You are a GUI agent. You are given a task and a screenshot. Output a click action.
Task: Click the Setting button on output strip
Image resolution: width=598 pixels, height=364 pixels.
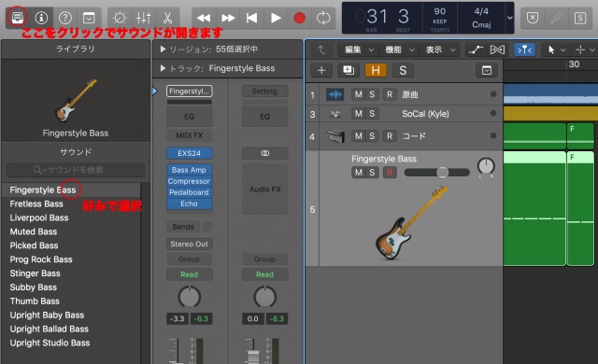[x=264, y=91]
